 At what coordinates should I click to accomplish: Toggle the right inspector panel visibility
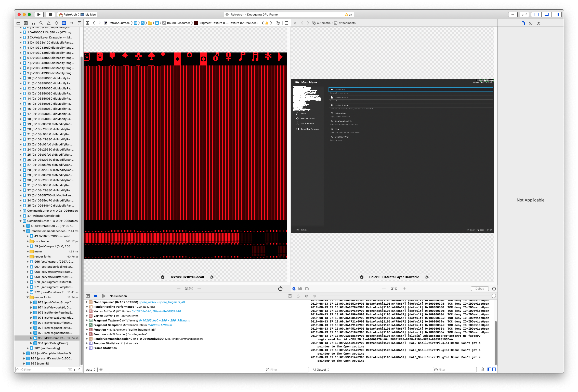(556, 15)
